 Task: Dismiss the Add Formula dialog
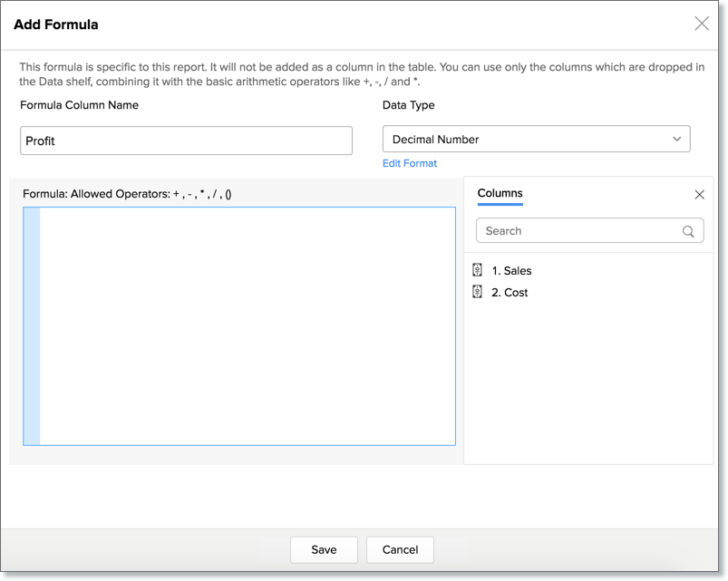702,24
